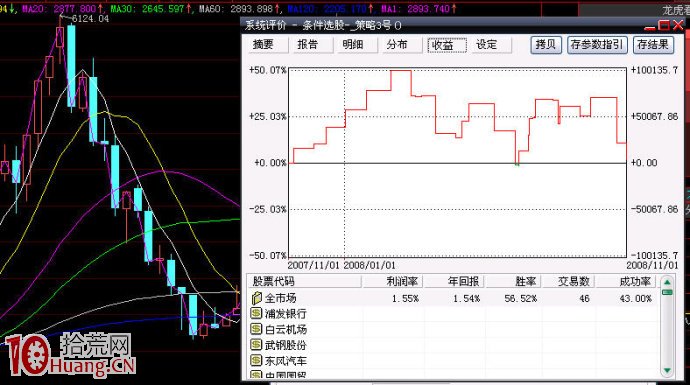Click the 2008/11/01 end date label
690x385 pixels.
pyautogui.click(x=652, y=265)
